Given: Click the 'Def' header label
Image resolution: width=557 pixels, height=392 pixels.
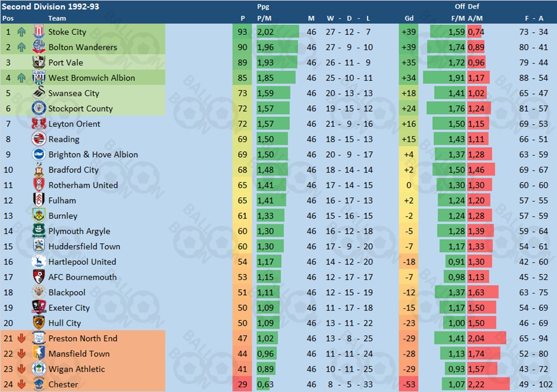Looking at the screenshot, I should point(474,6).
